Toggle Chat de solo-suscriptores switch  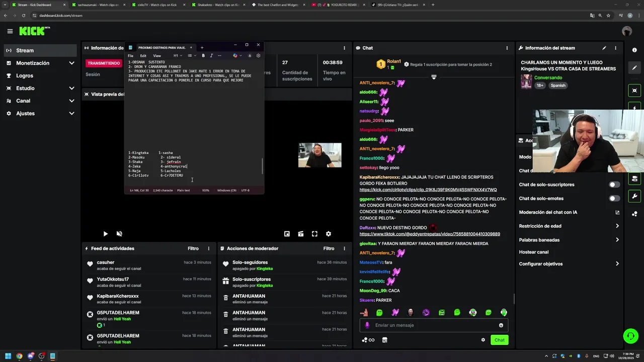click(614, 185)
